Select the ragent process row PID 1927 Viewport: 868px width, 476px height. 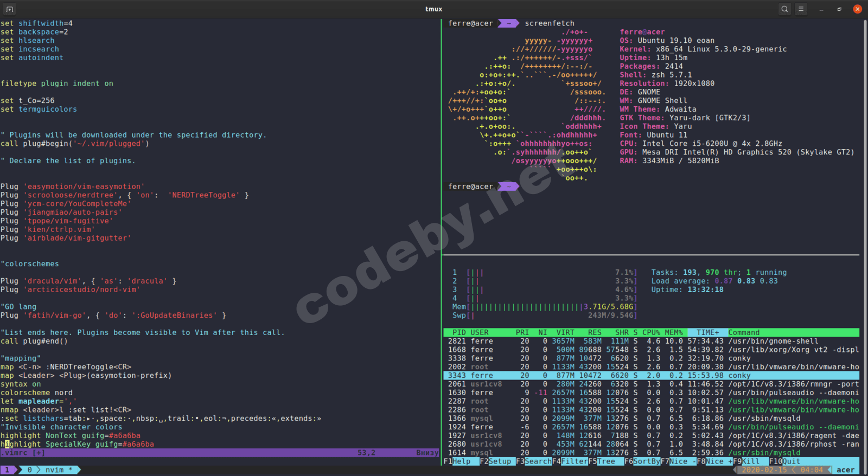tap(652, 435)
